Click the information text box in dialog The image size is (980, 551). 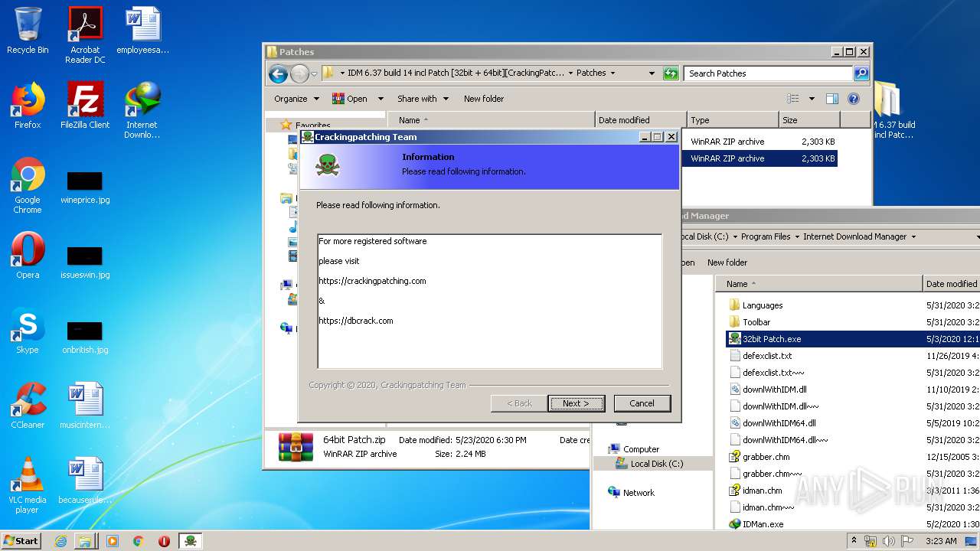pyautogui.click(x=490, y=302)
